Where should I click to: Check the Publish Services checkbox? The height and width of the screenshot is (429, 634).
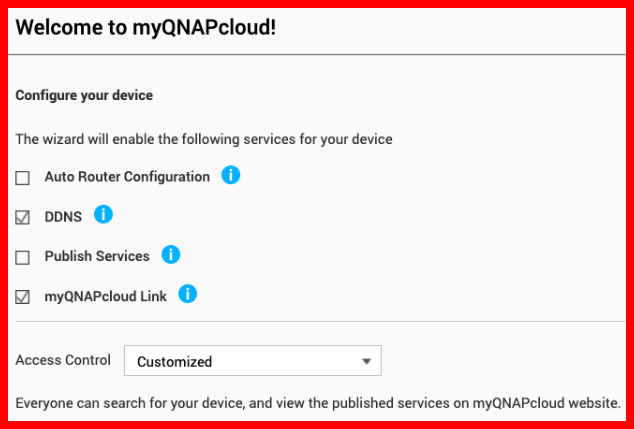tap(23, 257)
